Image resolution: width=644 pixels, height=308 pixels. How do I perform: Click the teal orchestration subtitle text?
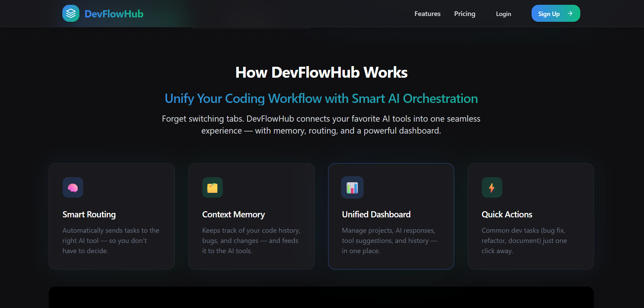pos(321,98)
